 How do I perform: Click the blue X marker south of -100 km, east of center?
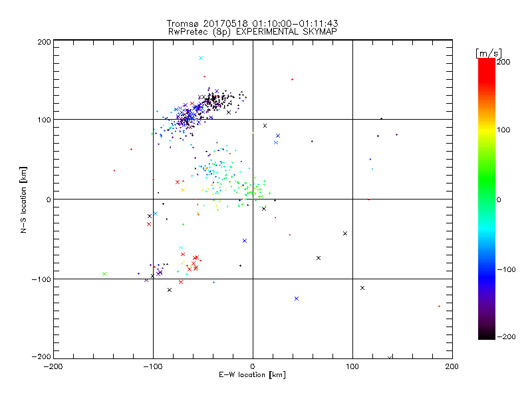point(297,299)
